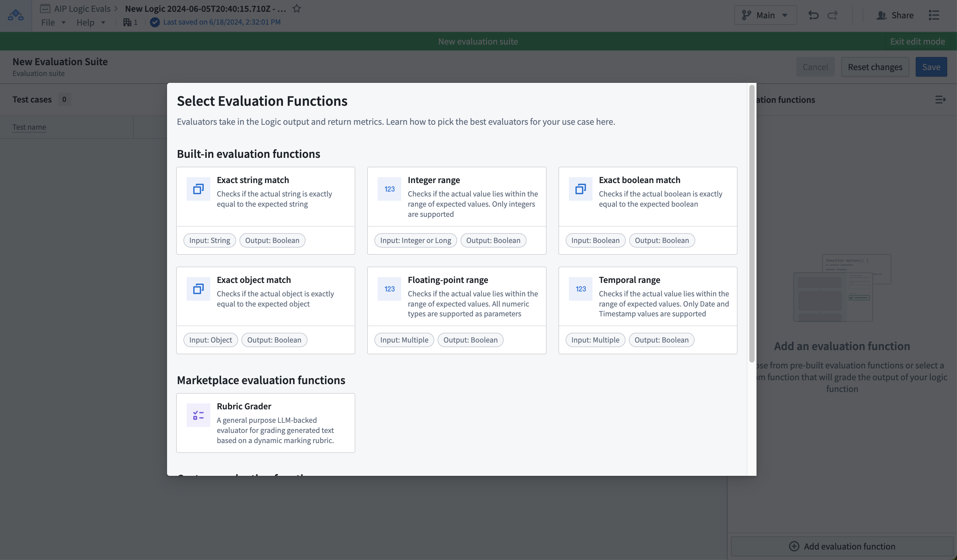Click the Rubric Grader marketplace icon

(198, 415)
